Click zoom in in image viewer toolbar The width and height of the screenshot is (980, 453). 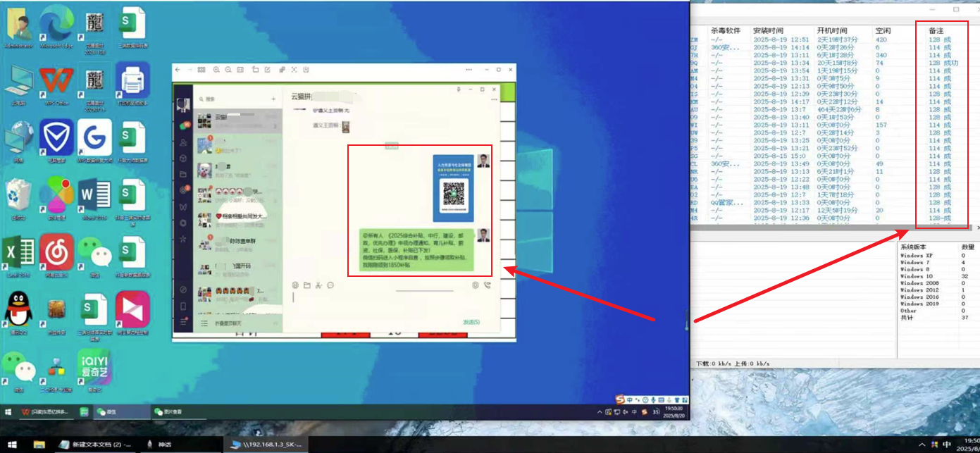216,70
